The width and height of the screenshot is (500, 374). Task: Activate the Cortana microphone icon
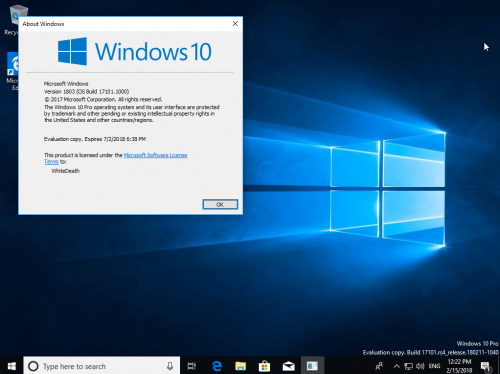tap(170, 366)
